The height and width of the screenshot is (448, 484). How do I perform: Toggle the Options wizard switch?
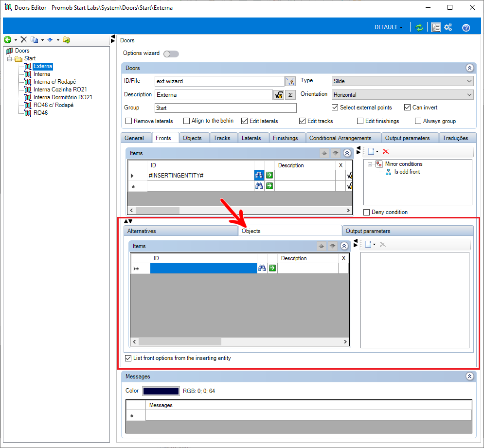tap(171, 54)
